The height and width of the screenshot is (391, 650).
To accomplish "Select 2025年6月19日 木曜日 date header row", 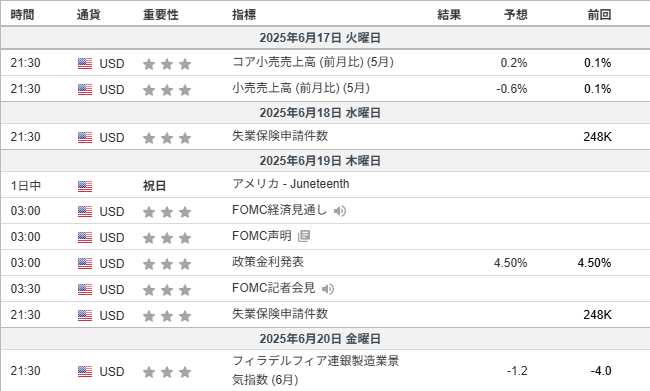I will pos(325,160).
